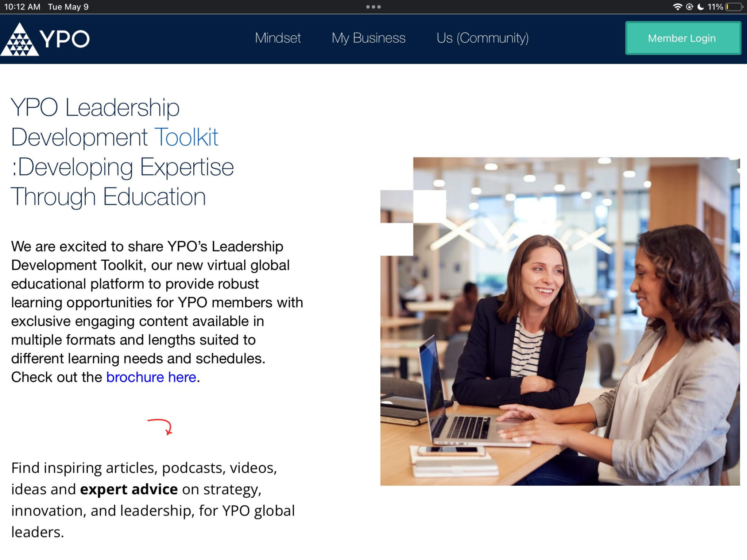Tap the Tue May 9 date
This screenshot has height=560, width=747.
coord(68,7)
